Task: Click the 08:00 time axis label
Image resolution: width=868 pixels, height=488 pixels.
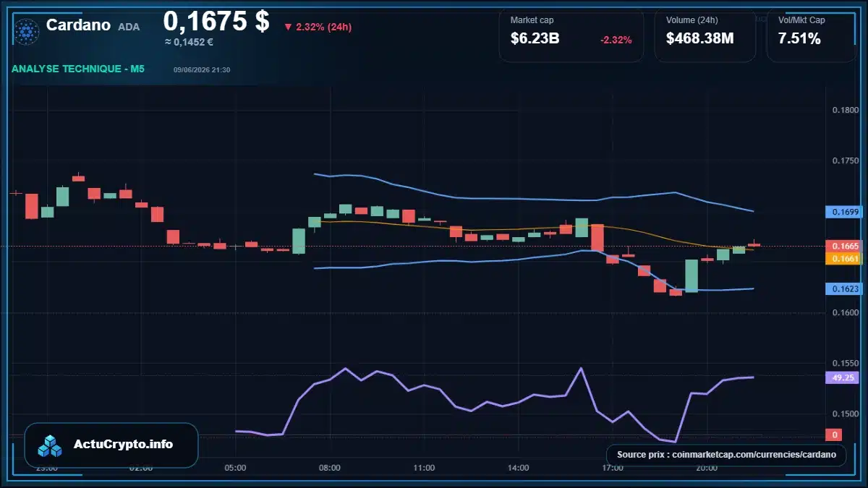Action: (x=329, y=468)
